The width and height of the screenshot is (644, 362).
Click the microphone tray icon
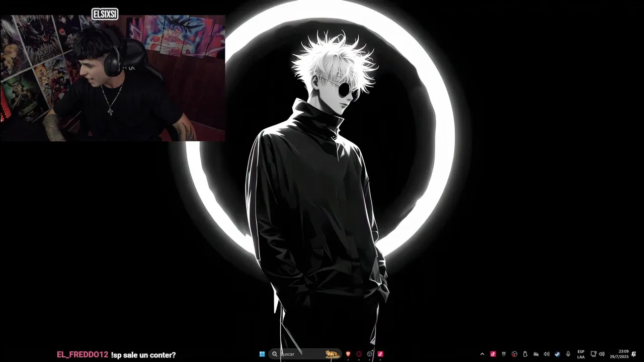click(568, 354)
